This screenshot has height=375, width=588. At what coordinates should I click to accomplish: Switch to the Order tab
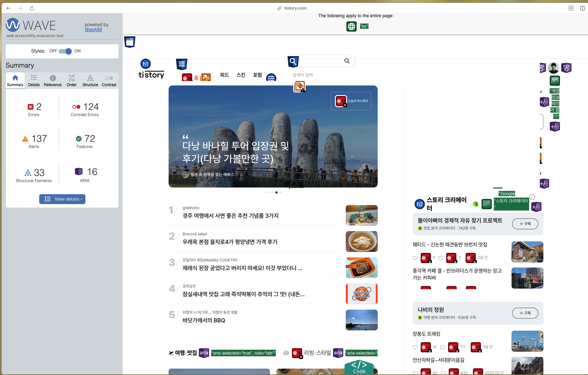71,81
